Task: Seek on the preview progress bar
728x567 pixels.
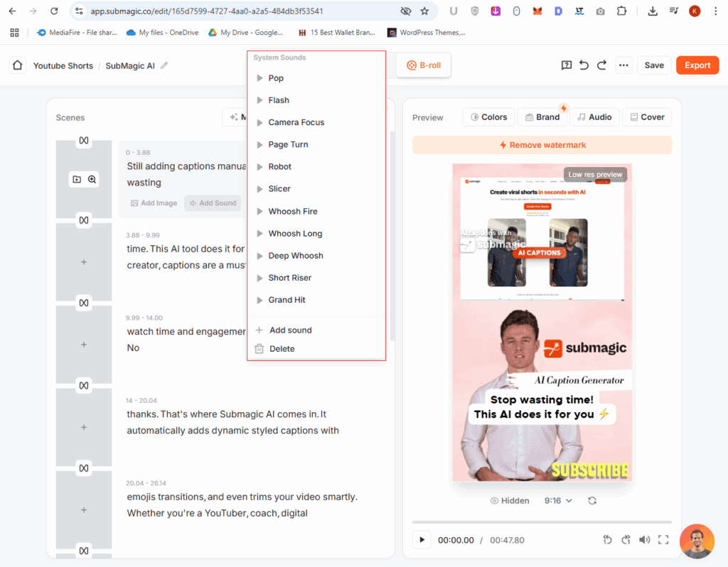Action: click(x=542, y=522)
